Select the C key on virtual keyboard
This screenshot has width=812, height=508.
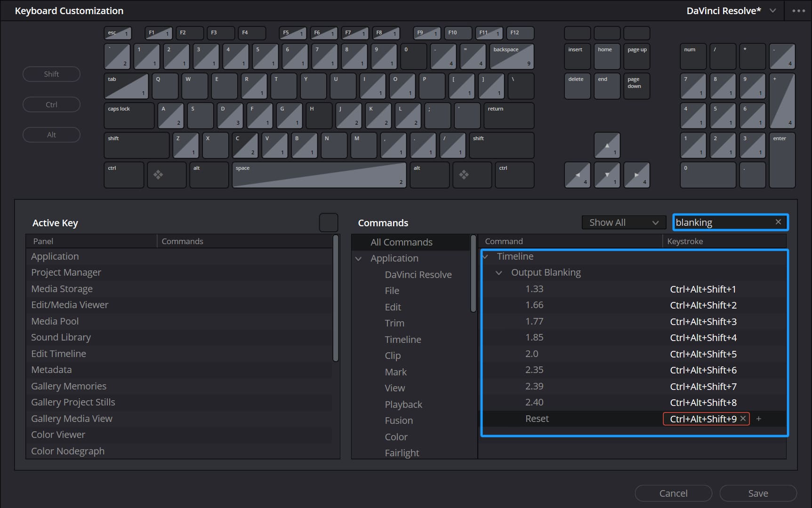pyautogui.click(x=245, y=145)
